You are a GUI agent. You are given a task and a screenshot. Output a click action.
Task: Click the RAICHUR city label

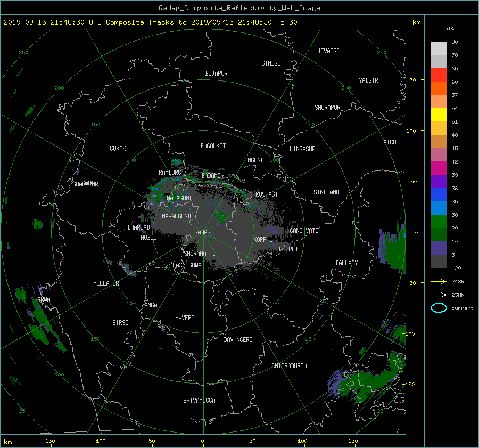(x=391, y=142)
